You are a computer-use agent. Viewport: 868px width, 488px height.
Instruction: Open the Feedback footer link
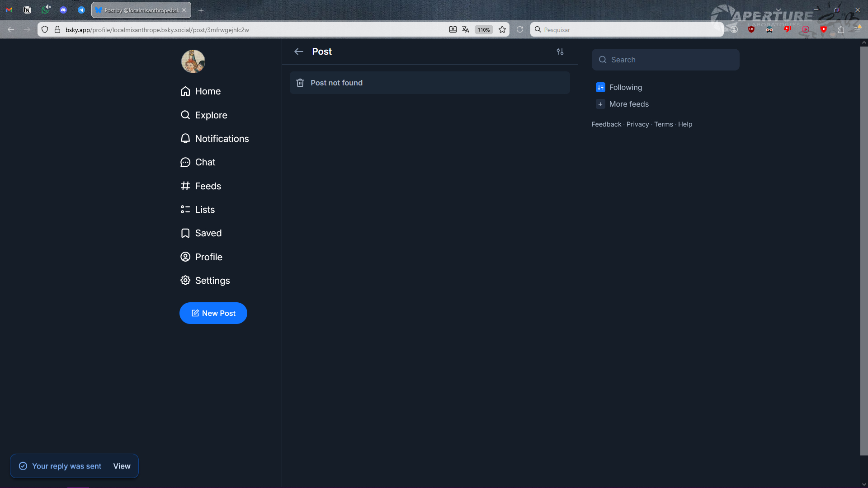point(606,124)
